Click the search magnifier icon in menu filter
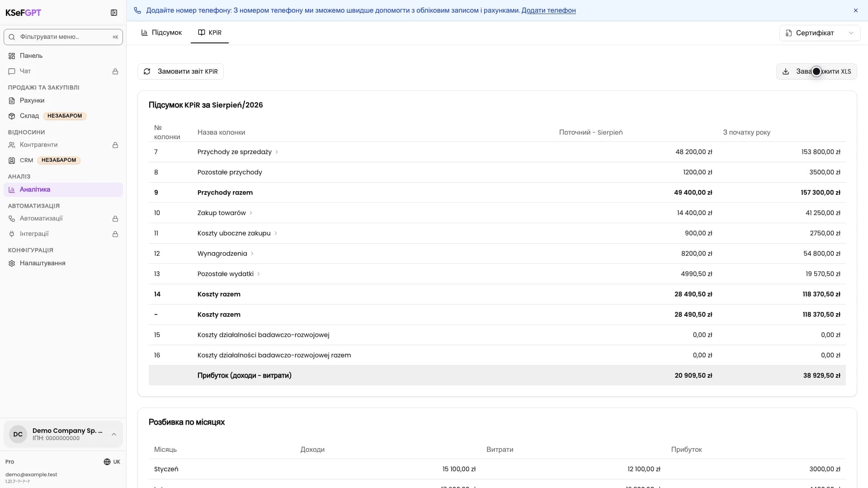Viewport: 868px width, 488px height. coord(12,37)
